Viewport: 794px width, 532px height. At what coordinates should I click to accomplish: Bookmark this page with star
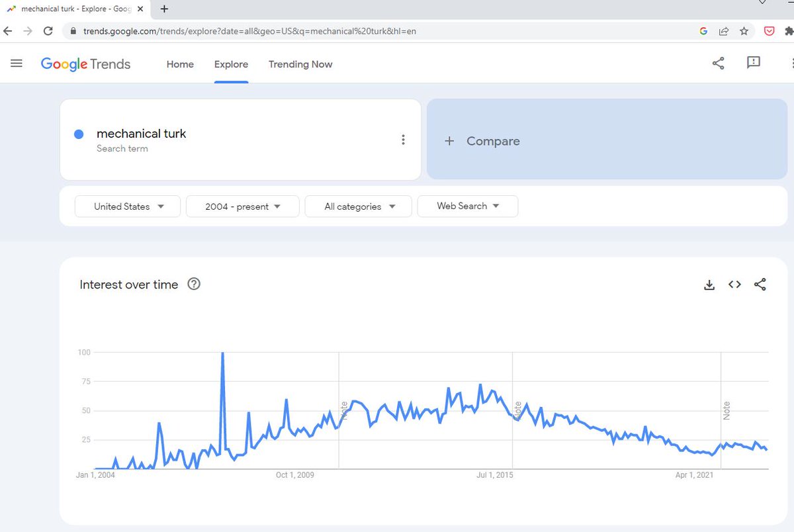pos(744,30)
